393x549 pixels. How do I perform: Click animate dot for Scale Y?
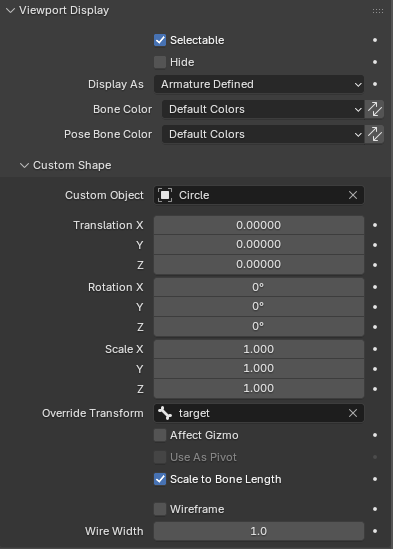click(x=375, y=369)
